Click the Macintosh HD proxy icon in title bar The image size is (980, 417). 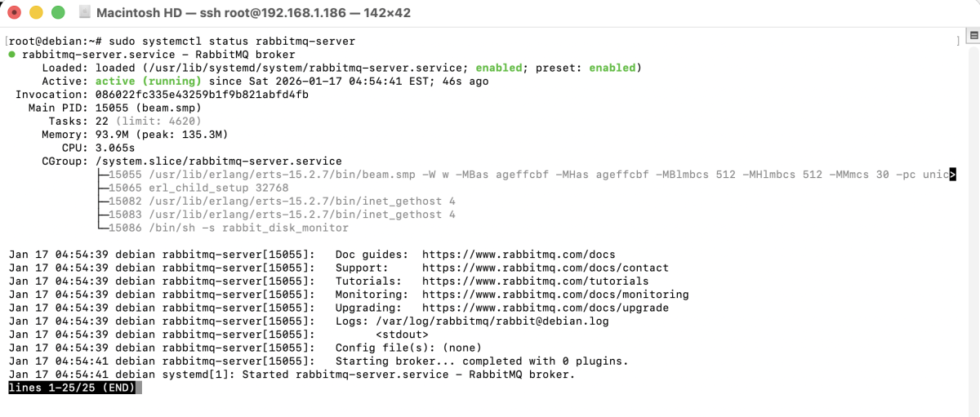pyautogui.click(x=85, y=13)
